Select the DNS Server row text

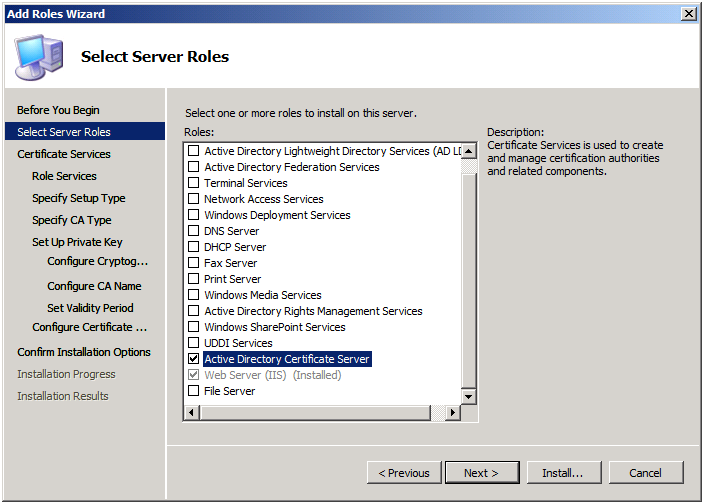[x=231, y=231]
